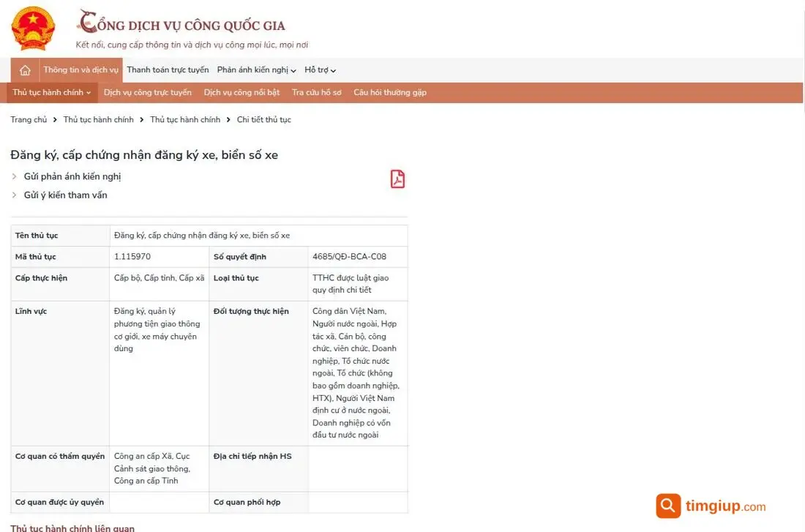Click Mã thủ tục label
805x532 pixels.
[x=35, y=257]
